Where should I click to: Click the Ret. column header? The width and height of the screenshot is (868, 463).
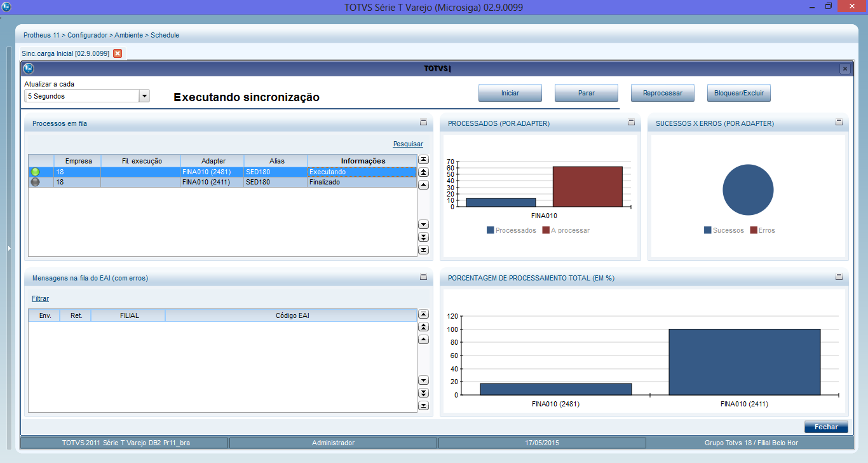(76, 315)
